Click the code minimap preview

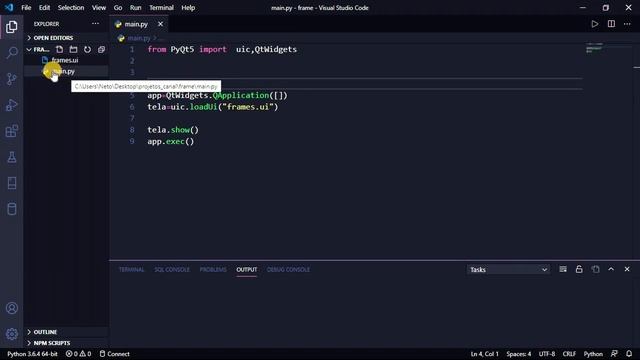(594, 48)
